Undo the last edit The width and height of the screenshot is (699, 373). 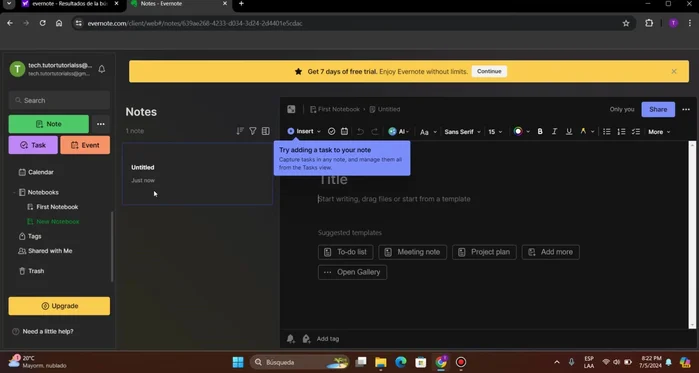click(360, 131)
